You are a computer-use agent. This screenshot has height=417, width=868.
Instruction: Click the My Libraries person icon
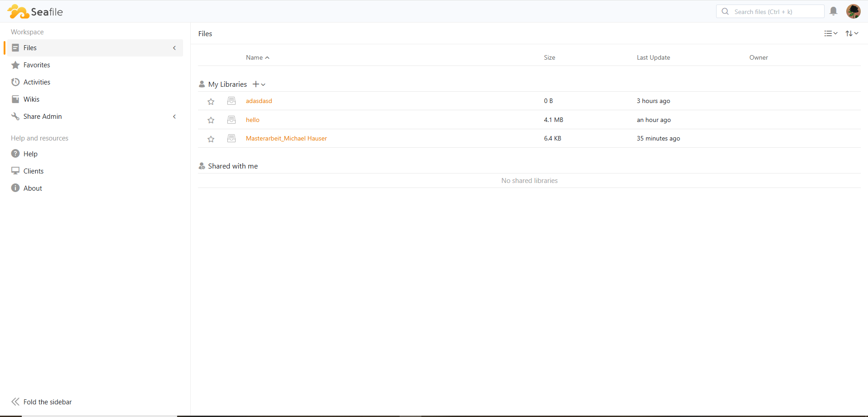pyautogui.click(x=202, y=84)
